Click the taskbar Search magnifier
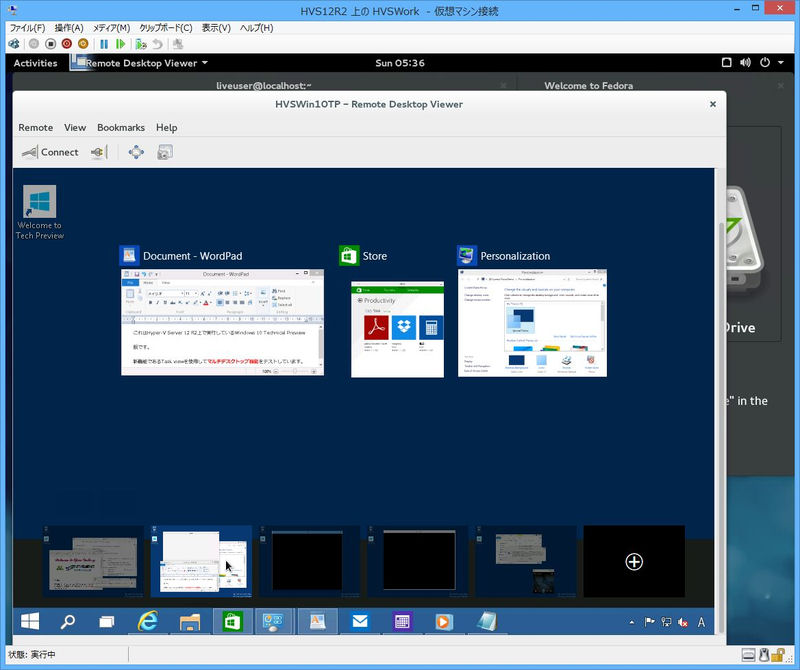The width and height of the screenshot is (800, 670). tap(67, 622)
